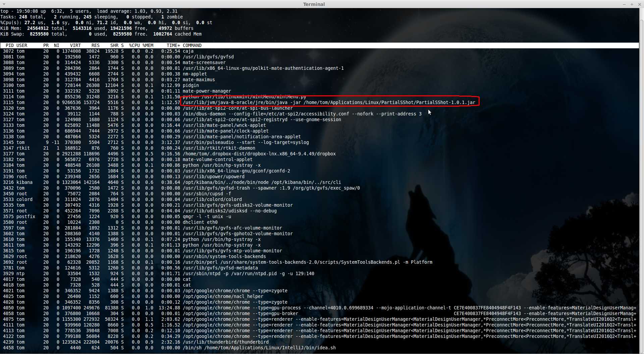The image size is (644, 354).
Task: Click the pulseaudio --start command
Action: pos(246,142)
